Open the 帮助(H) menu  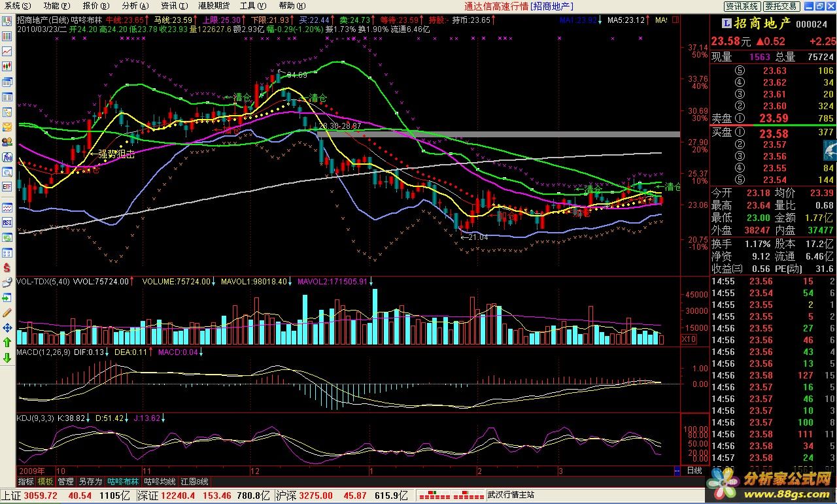(x=291, y=5)
